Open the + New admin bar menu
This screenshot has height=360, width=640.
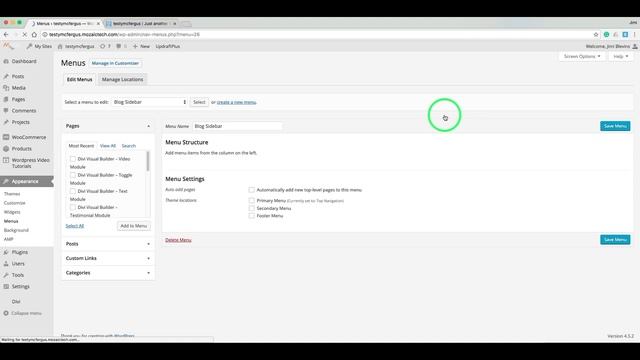point(141,46)
